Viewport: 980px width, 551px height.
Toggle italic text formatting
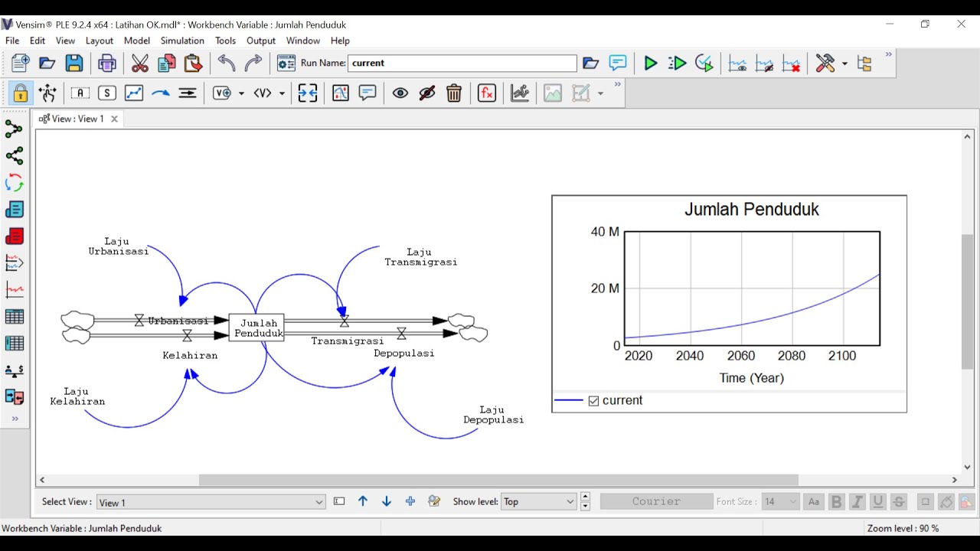tap(857, 502)
